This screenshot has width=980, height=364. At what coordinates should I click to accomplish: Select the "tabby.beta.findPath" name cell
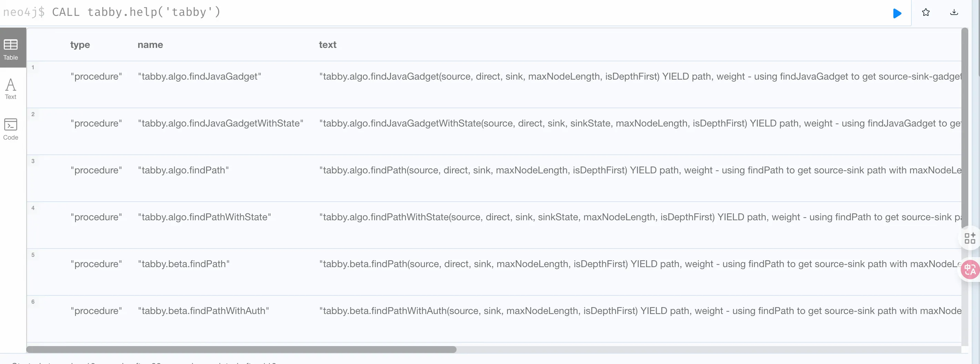(x=183, y=264)
